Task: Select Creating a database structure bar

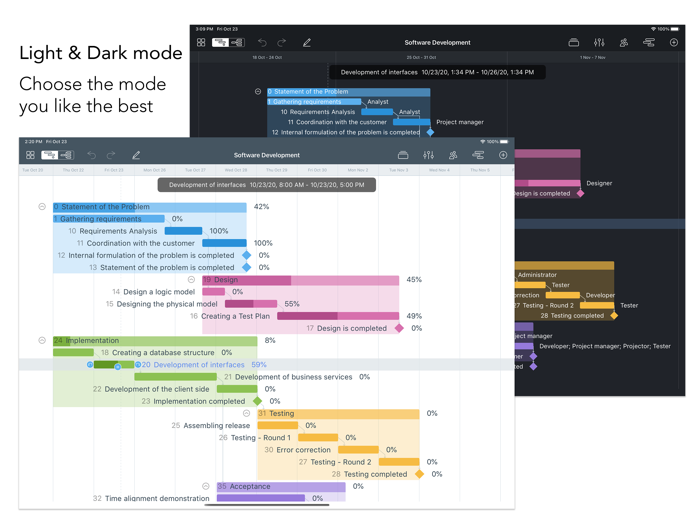Action: pyautogui.click(x=73, y=353)
